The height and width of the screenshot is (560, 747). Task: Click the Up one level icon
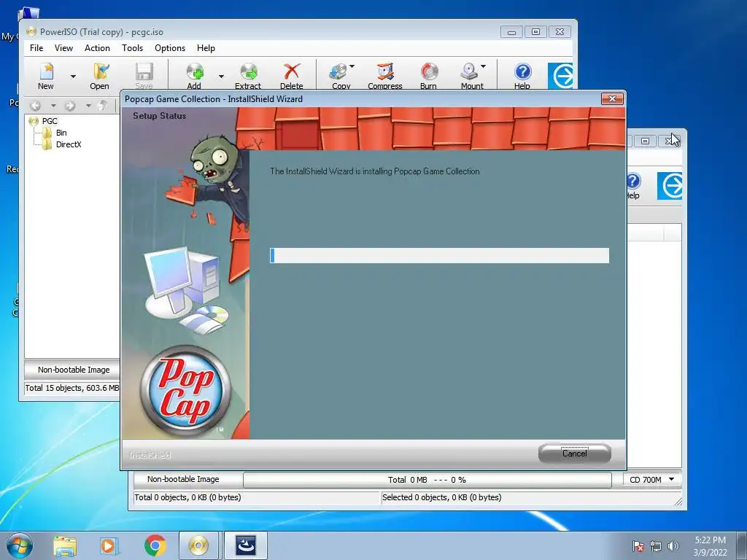click(102, 105)
